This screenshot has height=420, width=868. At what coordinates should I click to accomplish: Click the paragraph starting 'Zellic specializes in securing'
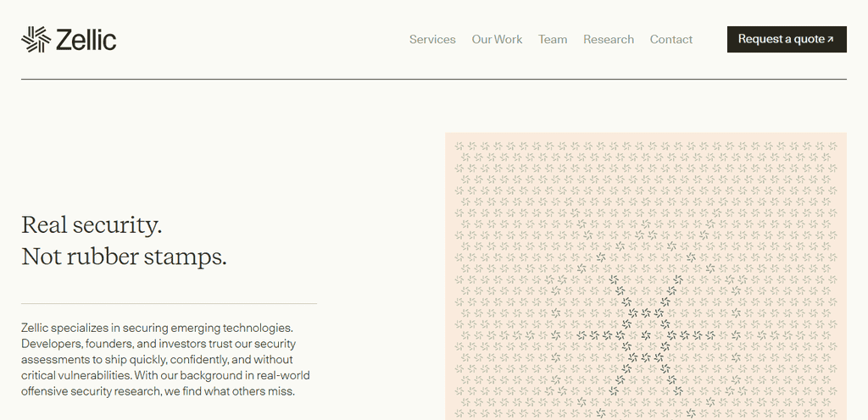click(165, 359)
